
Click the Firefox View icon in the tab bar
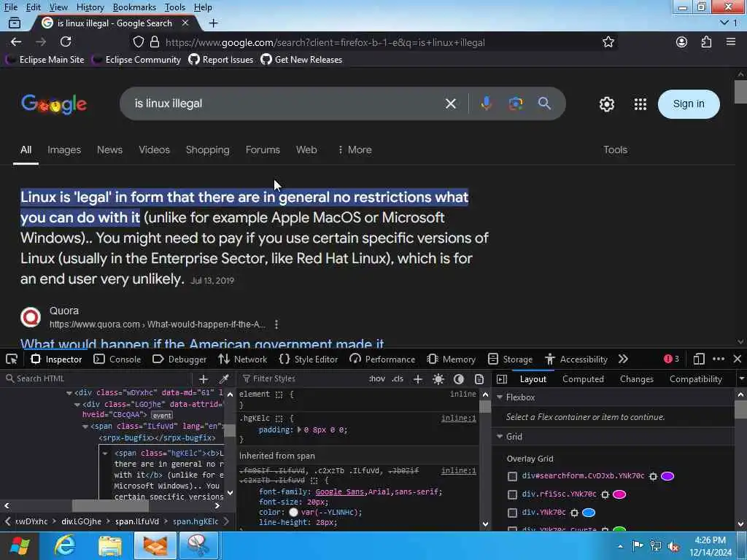click(15, 23)
